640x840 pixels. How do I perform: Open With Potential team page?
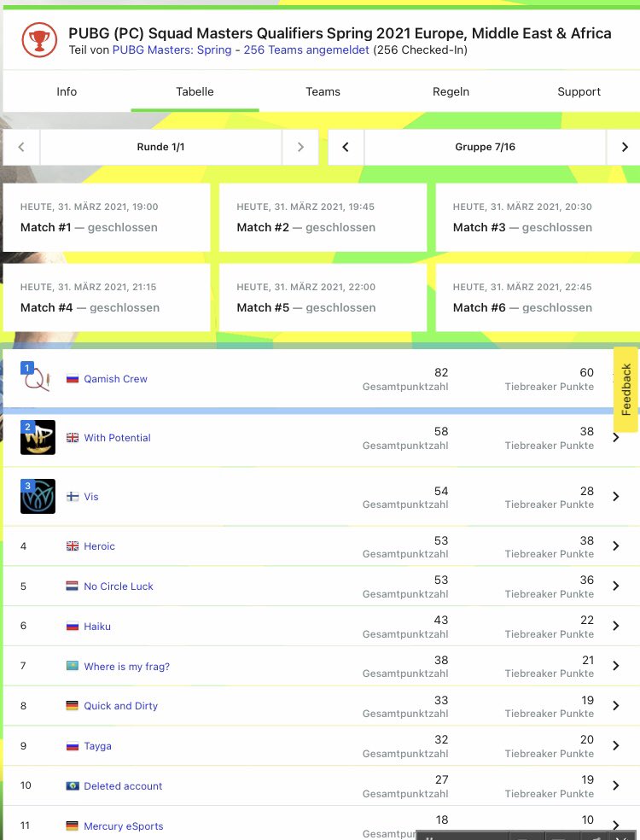tap(117, 438)
